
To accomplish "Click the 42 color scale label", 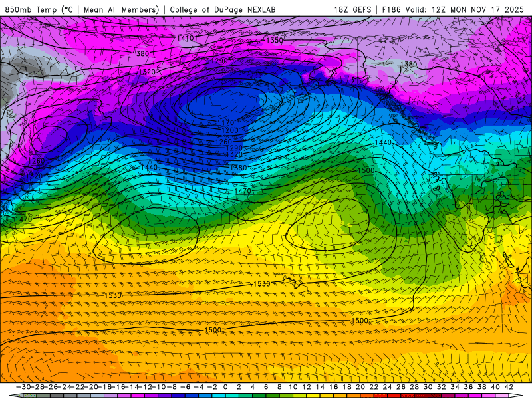I will coord(508,387).
